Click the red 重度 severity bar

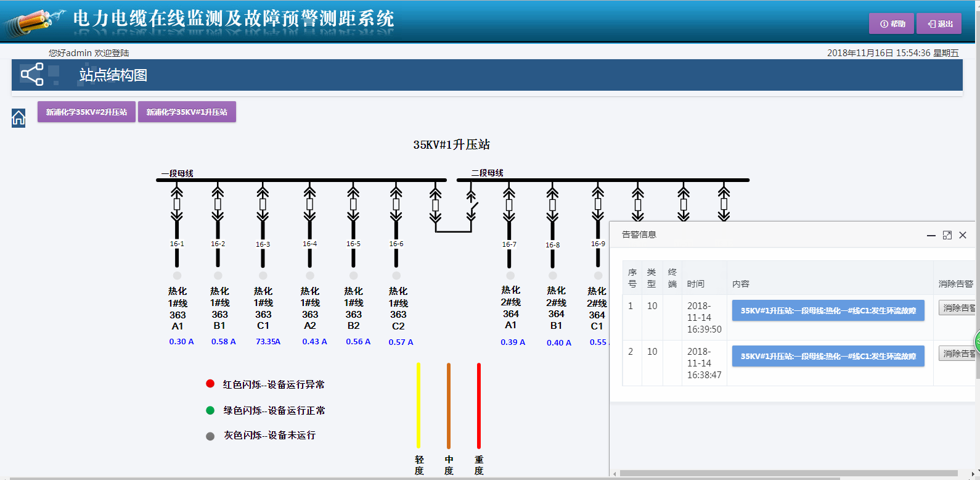click(x=479, y=405)
